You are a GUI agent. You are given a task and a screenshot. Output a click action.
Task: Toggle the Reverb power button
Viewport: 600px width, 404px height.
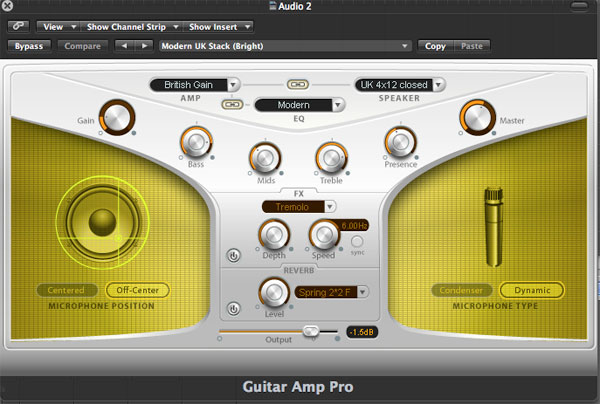point(233,309)
